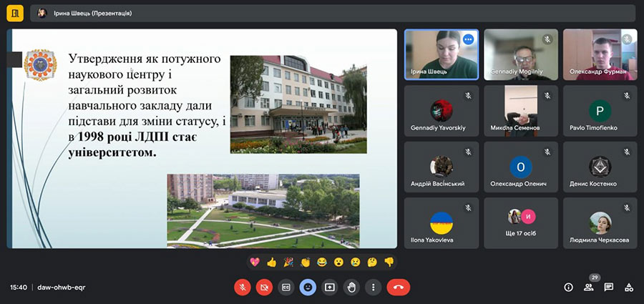Select Микола Семенов video tile
The height and width of the screenshot is (304, 644).
tap(521, 110)
